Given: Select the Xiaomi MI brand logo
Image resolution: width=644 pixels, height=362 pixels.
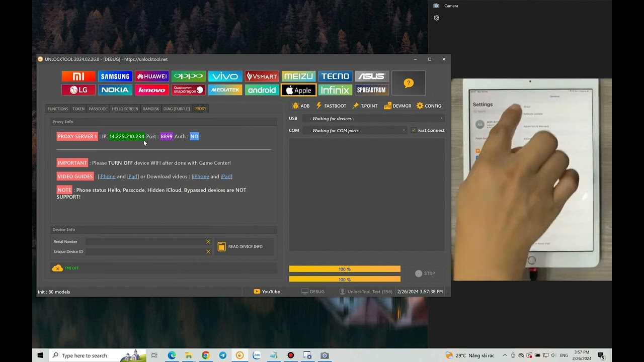Looking at the screenshot, I should pos(78,76).
